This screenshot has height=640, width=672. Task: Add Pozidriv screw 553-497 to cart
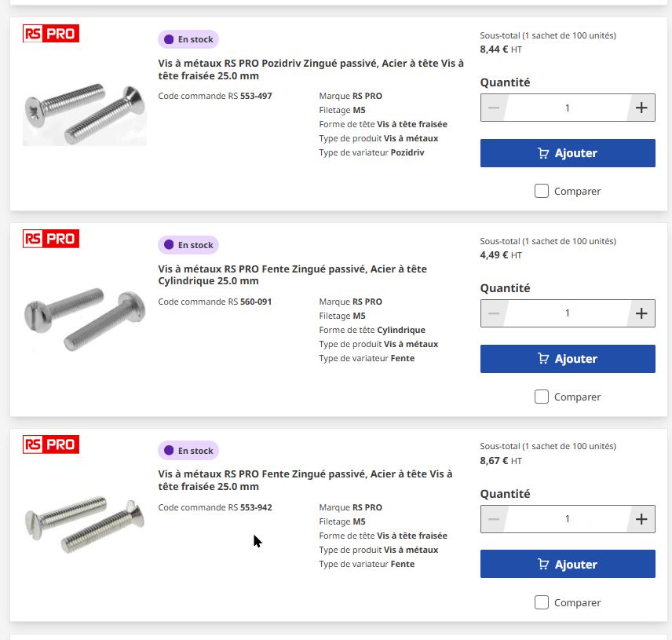(568, 153)
